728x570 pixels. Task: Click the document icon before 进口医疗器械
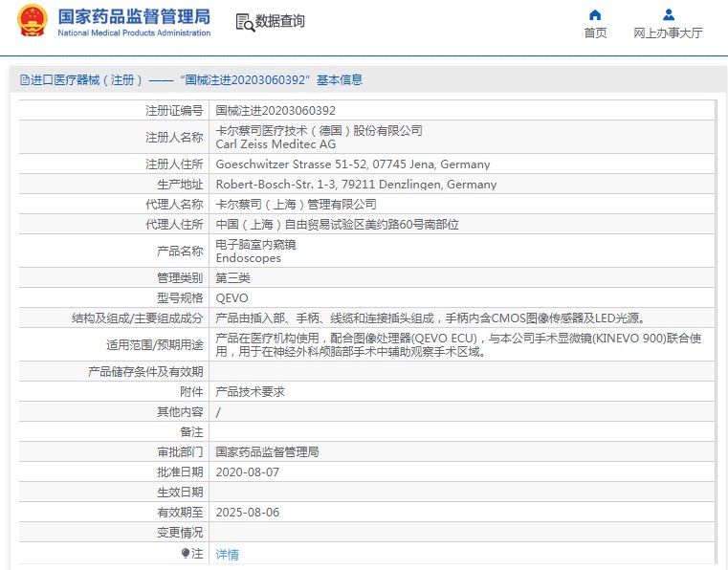pos(25,79)
